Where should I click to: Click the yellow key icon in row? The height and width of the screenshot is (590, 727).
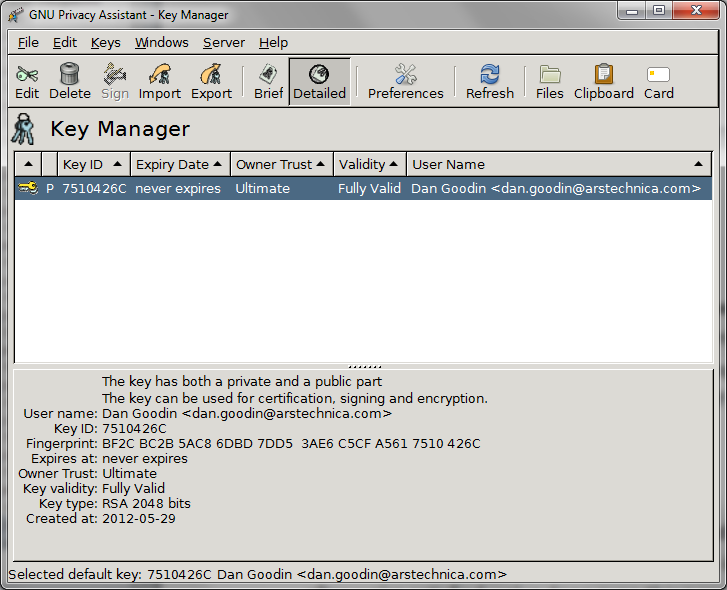[x=28, y=188]
